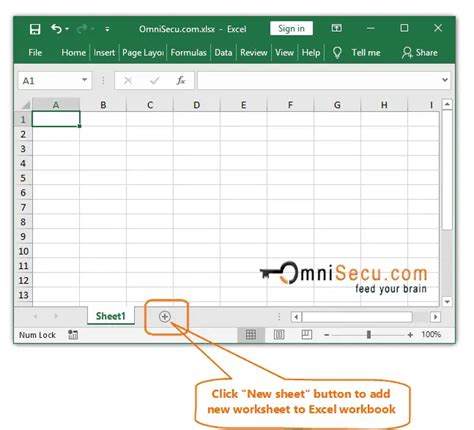Click the Undo arrow icon
Screen dimensions: 474x430
coord(56,29)
